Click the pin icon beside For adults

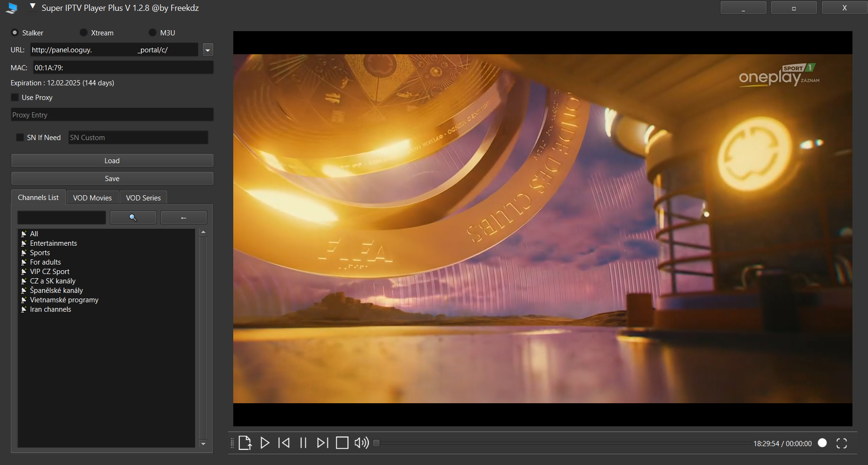[x=24, y=262]
